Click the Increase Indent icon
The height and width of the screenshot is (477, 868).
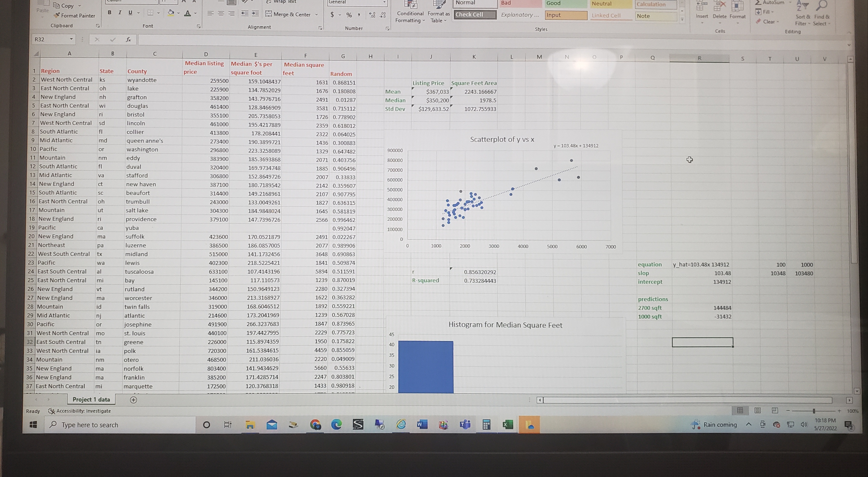(255, 13)
